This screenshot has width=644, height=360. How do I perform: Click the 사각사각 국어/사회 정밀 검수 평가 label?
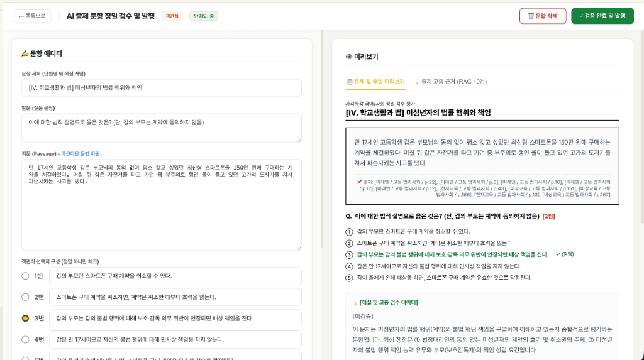pyautogui.click(x=380, y=104)
